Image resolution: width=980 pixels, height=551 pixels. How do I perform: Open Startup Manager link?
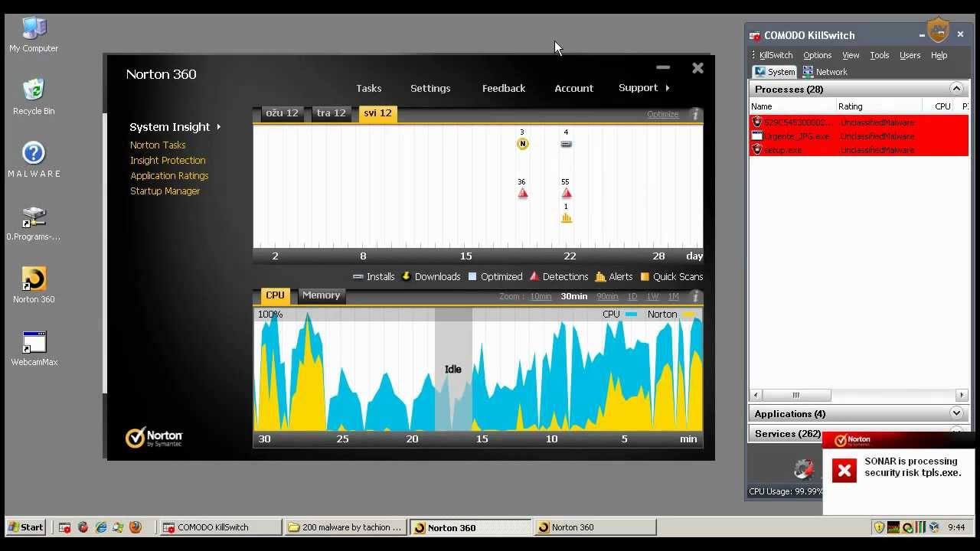click(165, 191)
